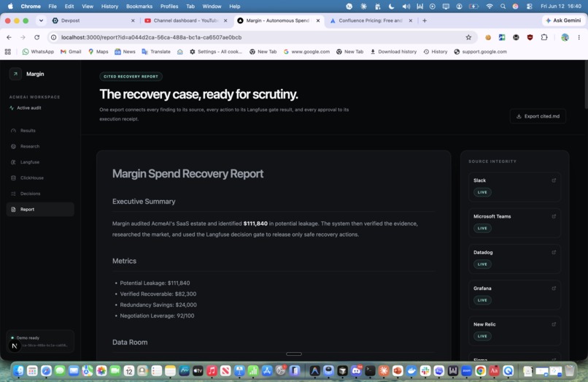
Task: Click the Ask Gemini button
Action: pos(563,20)
